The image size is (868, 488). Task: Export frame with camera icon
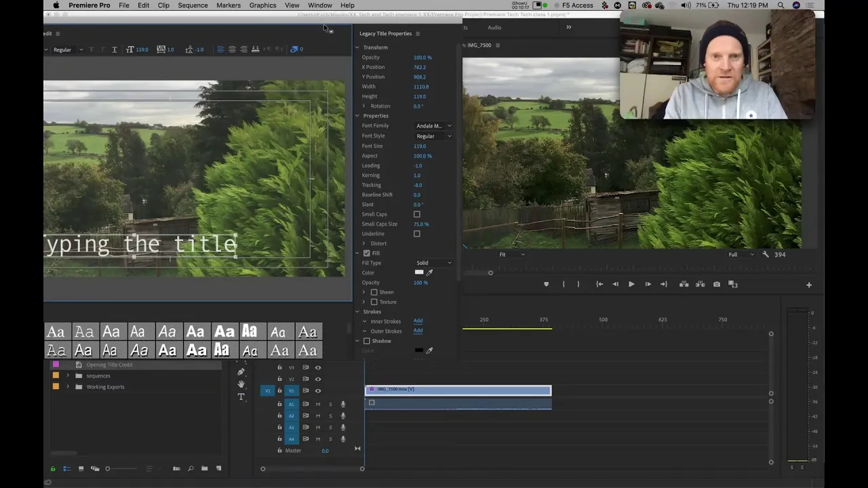point(717,285)
